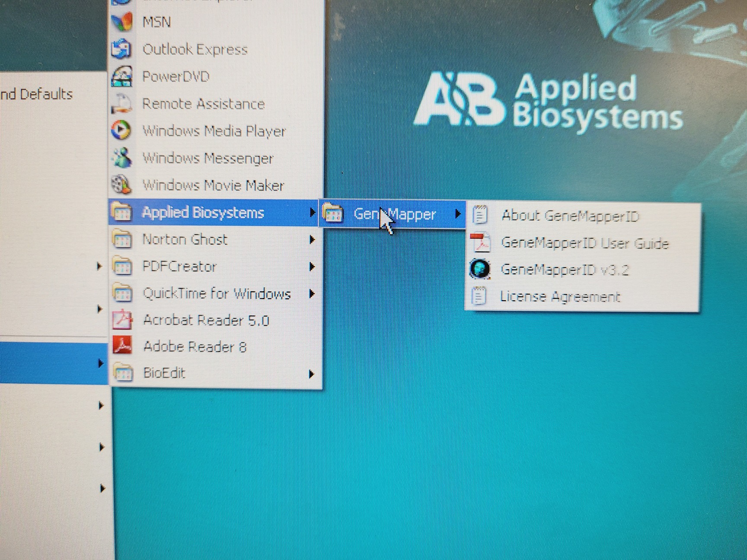This screenshot has height=560, width=747.
Task: Click the Windows Movie Maker icon
Action: point(121,185)
